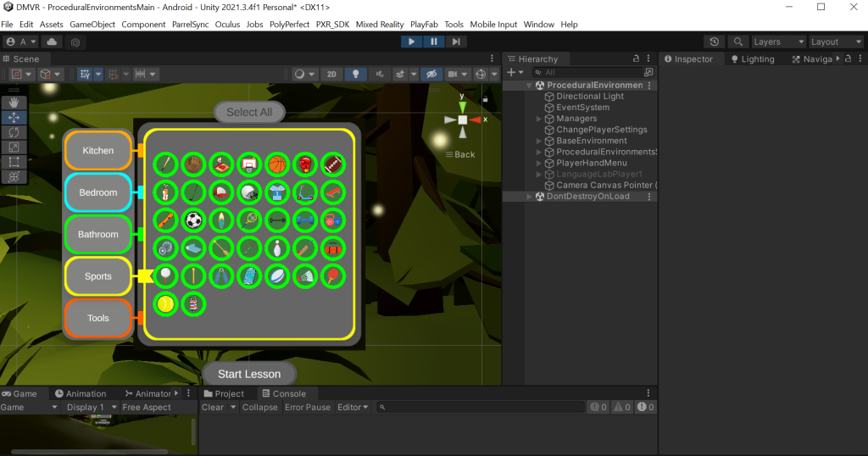The width and height of the screenshot is (868, 456).
Task: Select the Hand tool in Scene toolbar
Action: 14,102
